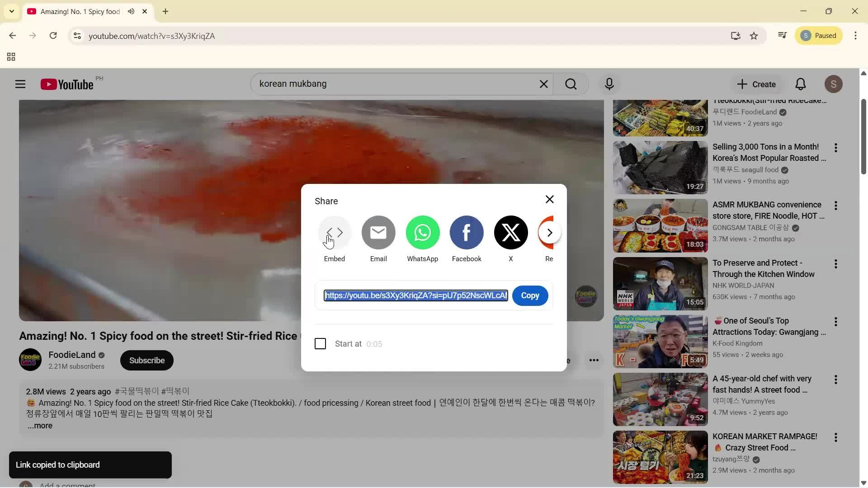Viewport: 868px width, 488px height.
Task: Open the Create menu on YouTube
Action: tap(756, 84)
